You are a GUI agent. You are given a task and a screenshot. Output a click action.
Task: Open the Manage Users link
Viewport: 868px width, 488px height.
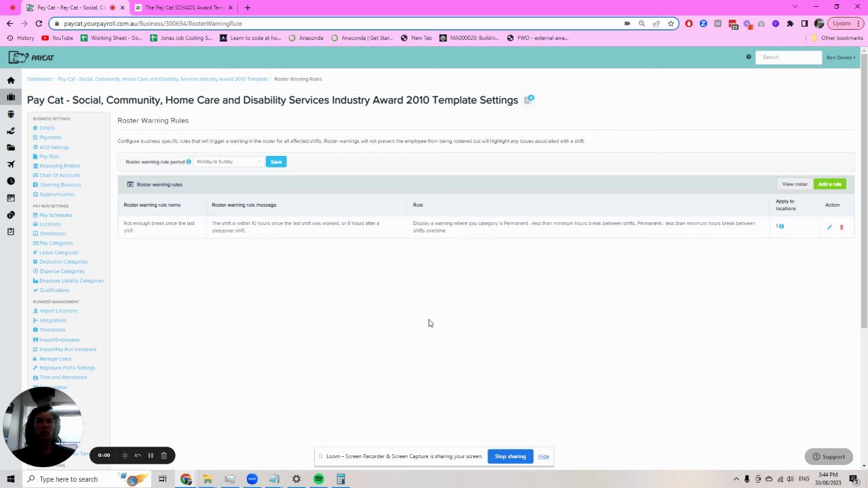click(x=55, y=359)
